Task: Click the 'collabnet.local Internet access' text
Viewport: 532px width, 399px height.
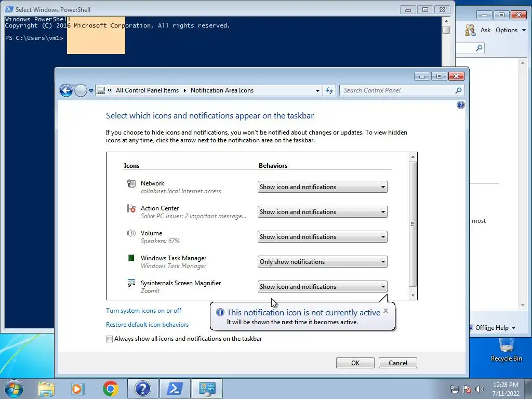Action: pyautogui.click(x=181, y=191)
